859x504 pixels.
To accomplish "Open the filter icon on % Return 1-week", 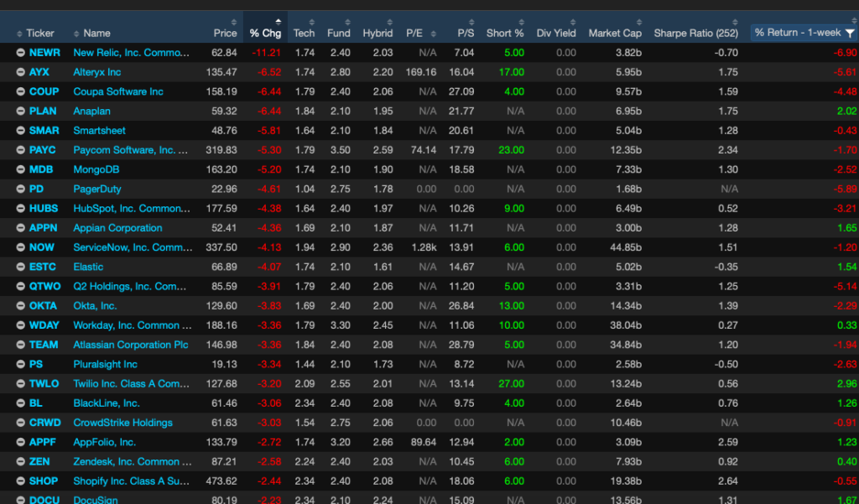I will (x=849, y=33).
